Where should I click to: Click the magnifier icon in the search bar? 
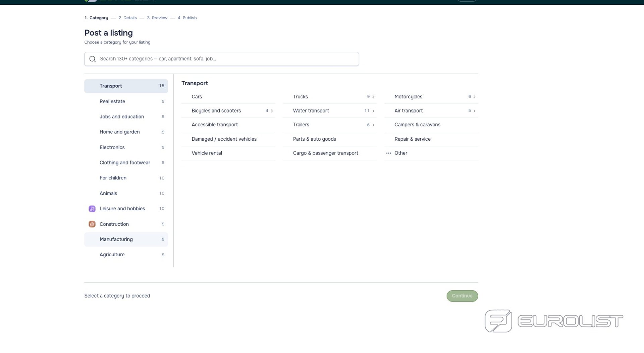(x=93, y=59)
